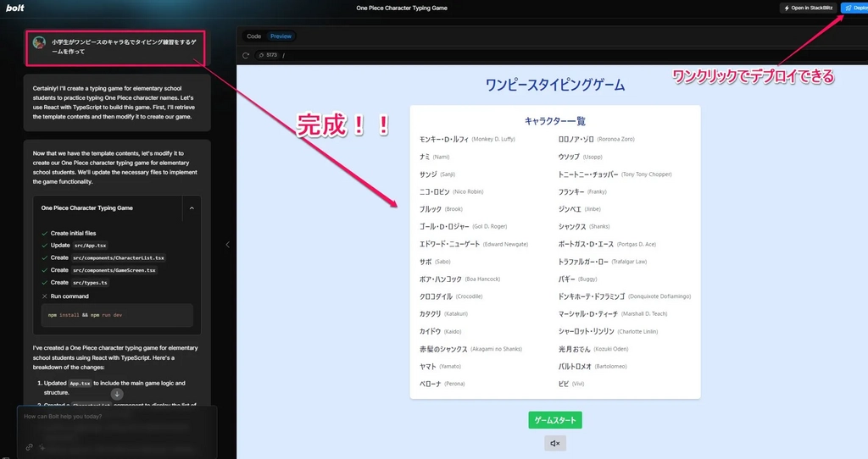Click the キャラクター一覧 heading
The height and width of the screenshot is (459, 868).
pyautogui.click(x=554, y=121)
